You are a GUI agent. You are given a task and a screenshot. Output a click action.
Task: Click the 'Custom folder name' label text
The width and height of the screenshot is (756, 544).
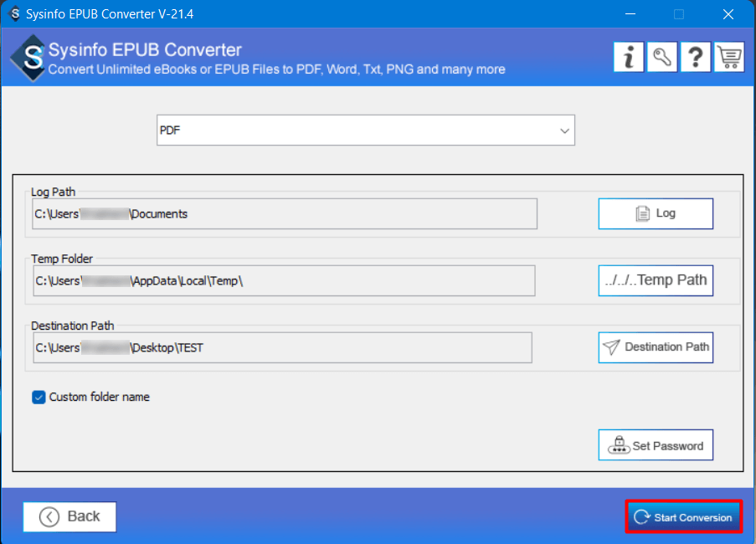click(x=100, y=397)
